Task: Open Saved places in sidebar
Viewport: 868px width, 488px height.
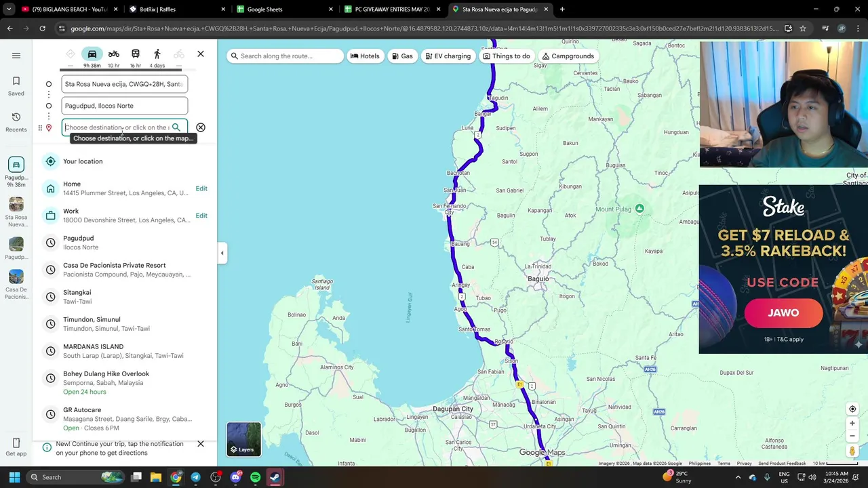Action: (16, 85)
